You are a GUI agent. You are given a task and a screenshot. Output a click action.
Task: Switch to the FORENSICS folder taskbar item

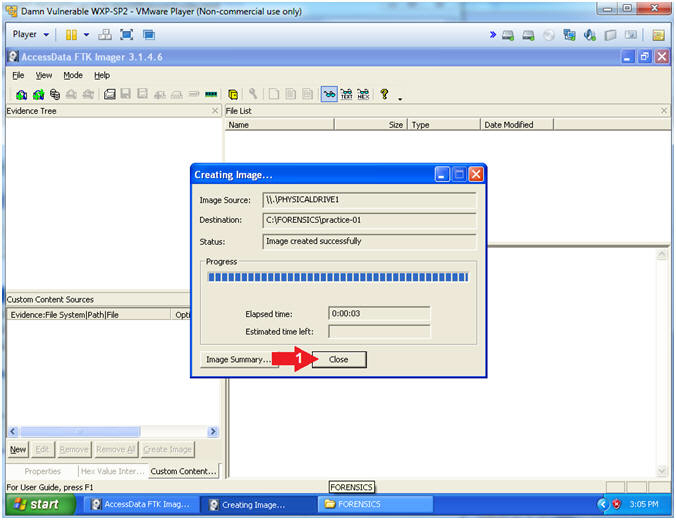point(375,504)
